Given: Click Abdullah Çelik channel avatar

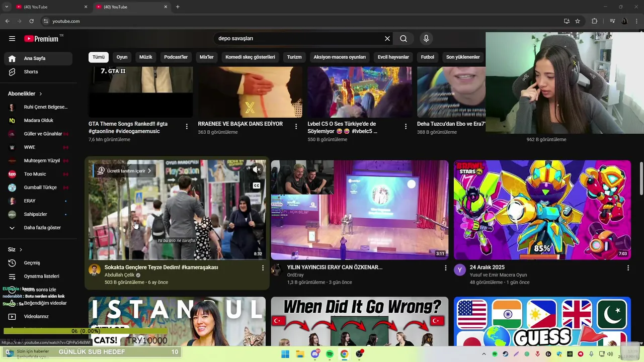Looking at the screenshot, I should [x=95, y=270].
